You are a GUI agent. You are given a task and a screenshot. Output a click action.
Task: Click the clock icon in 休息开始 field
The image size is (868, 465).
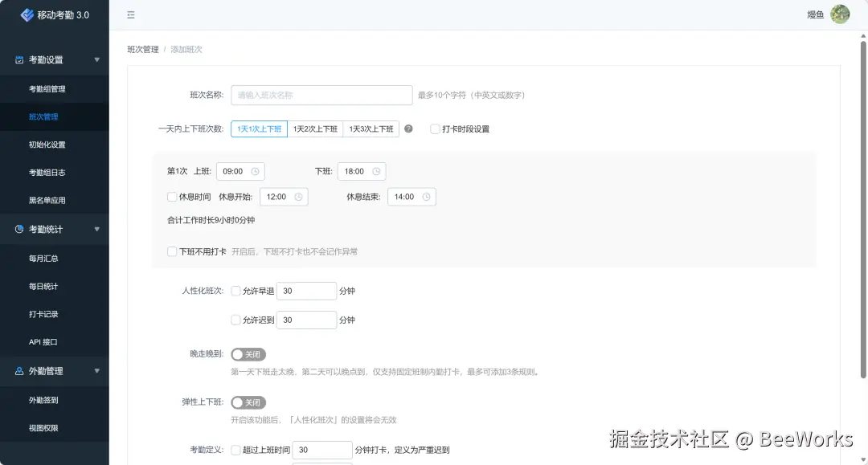(298, 197)
